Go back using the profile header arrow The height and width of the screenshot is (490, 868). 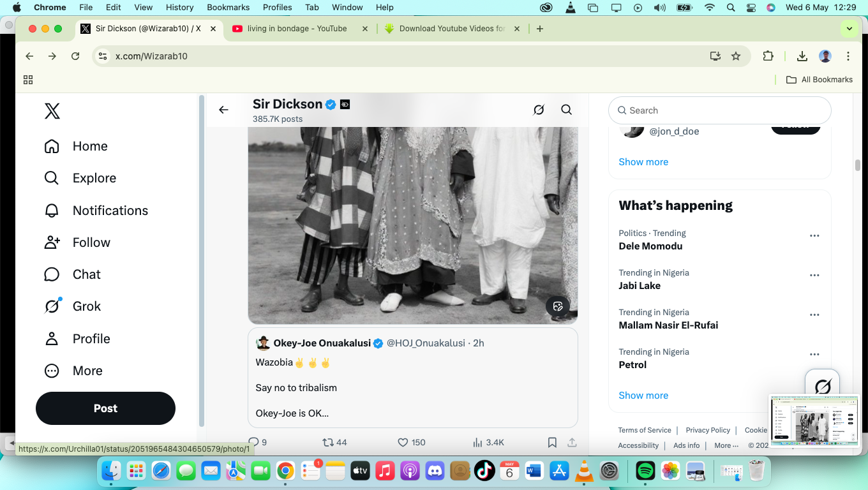[x=223, y=110]
